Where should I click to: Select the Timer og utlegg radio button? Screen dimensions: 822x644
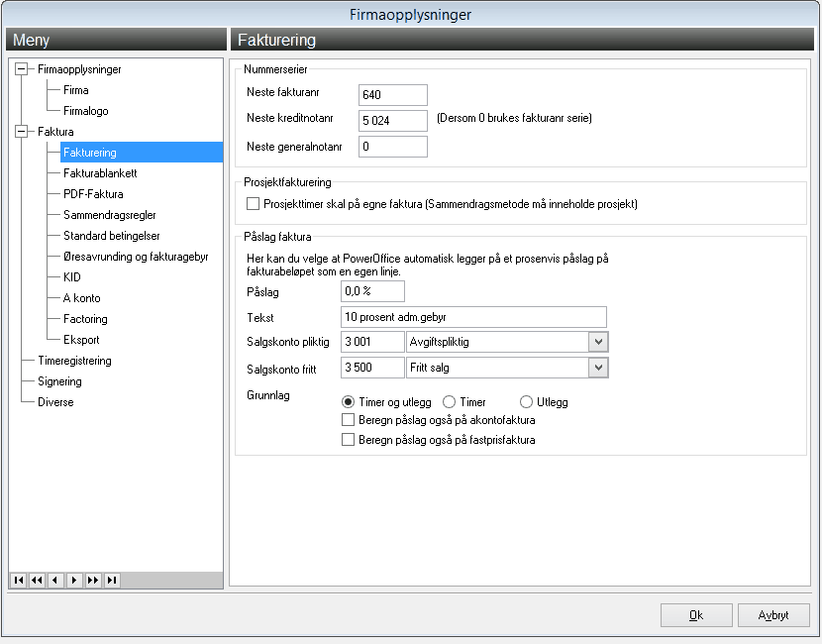click(348, 402)
